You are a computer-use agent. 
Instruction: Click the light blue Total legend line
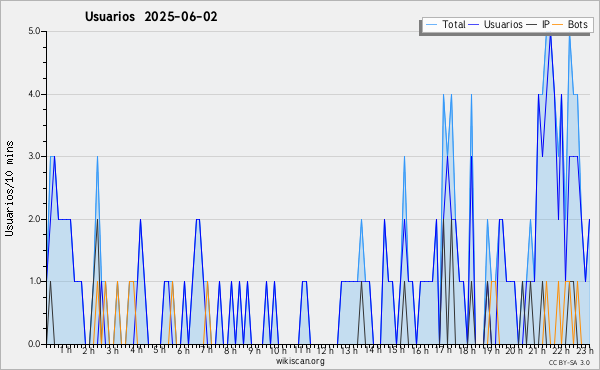pyautogui.click(x=432, y=25)
